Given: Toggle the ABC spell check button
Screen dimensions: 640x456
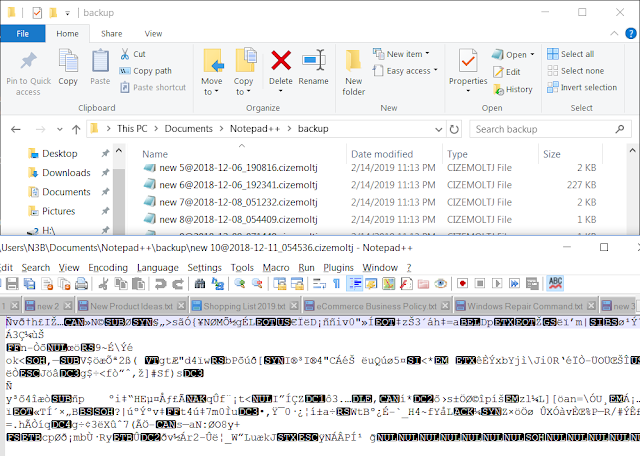Looking at the screenshot, I should pos(555,283).
